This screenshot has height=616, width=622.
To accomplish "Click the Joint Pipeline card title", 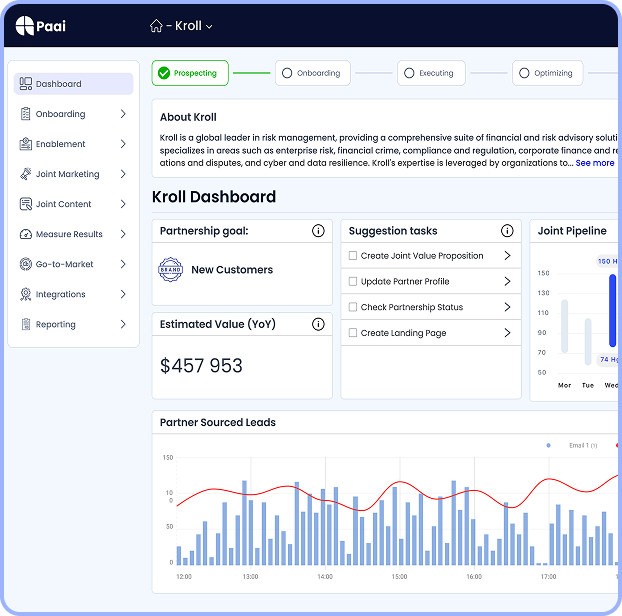I will coord(572,231).
